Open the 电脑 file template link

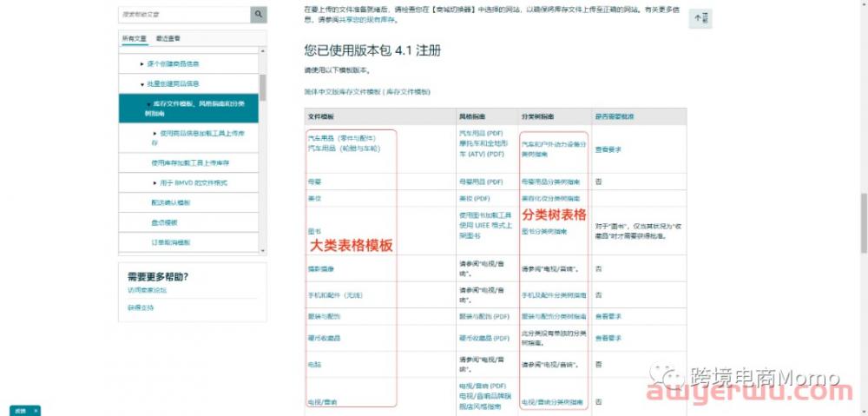pyautogui.click(x=313, y=365)
